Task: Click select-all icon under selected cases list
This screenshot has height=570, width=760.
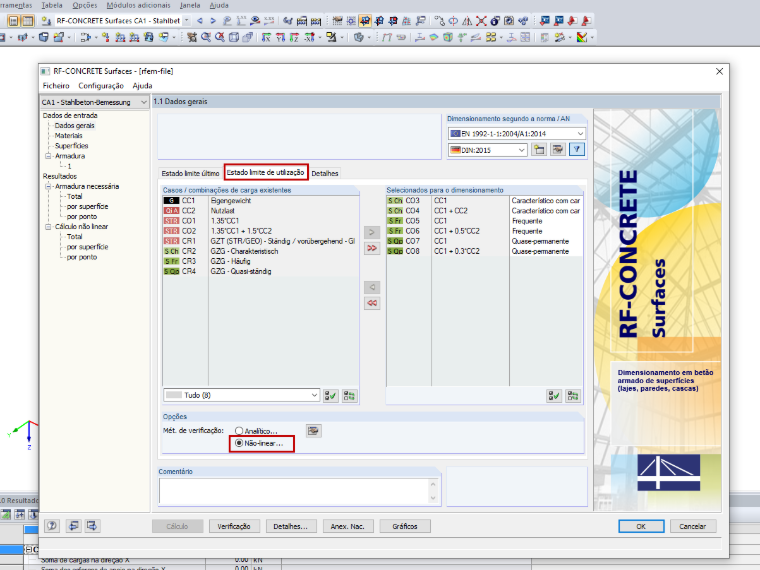Action: pos(554,396)
